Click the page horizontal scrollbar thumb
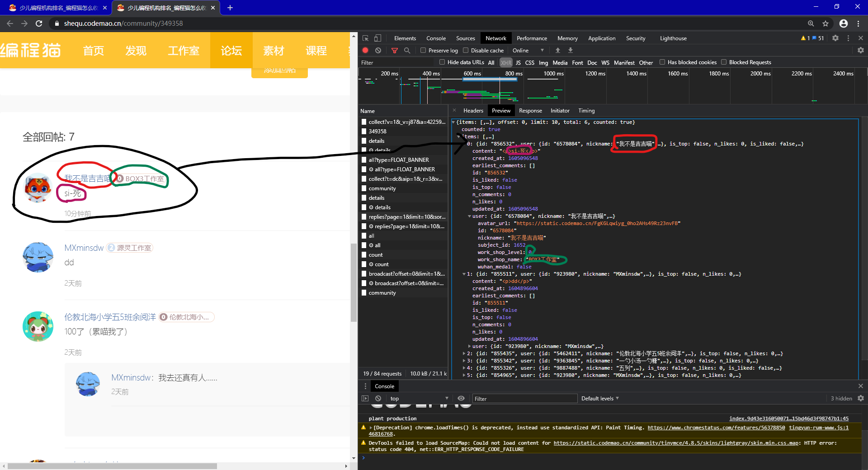The height and width of the screenshot is (470, 868). pos(112,466)
